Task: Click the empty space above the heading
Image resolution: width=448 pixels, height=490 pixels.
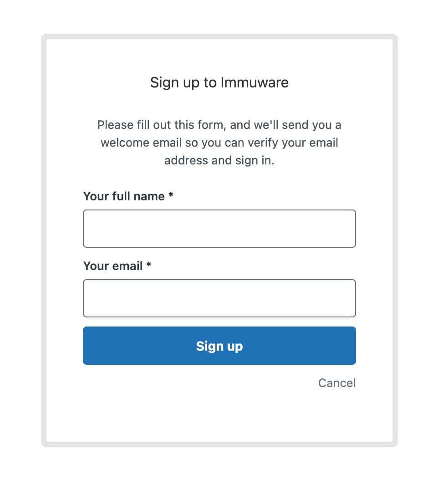Action: click(x=219, y=56)
